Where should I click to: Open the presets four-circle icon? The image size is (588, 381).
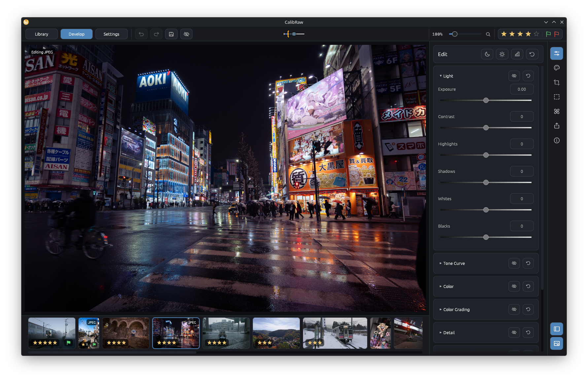coord(557,111)
